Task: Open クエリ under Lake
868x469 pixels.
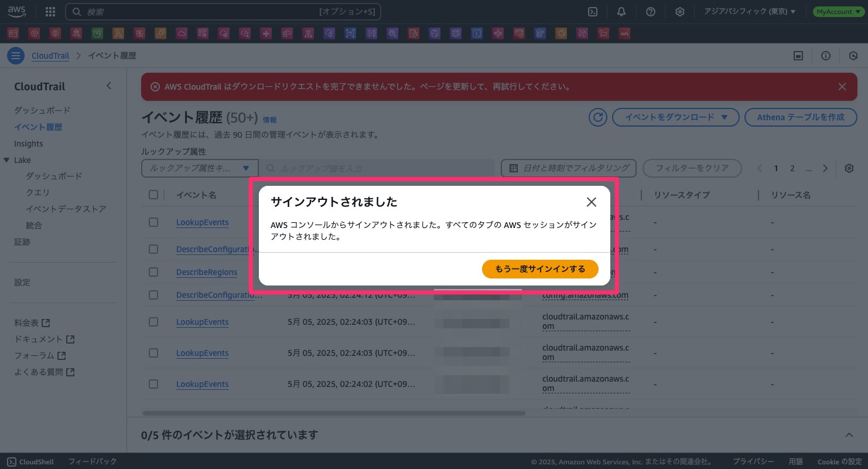Action: 37,192
